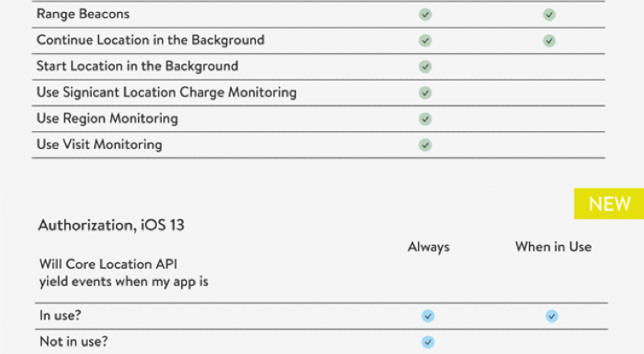This screenshot has height=354, width=644.
Task: Click the green check for Use Visit Monitoring
Action: [x=425, y=145]
